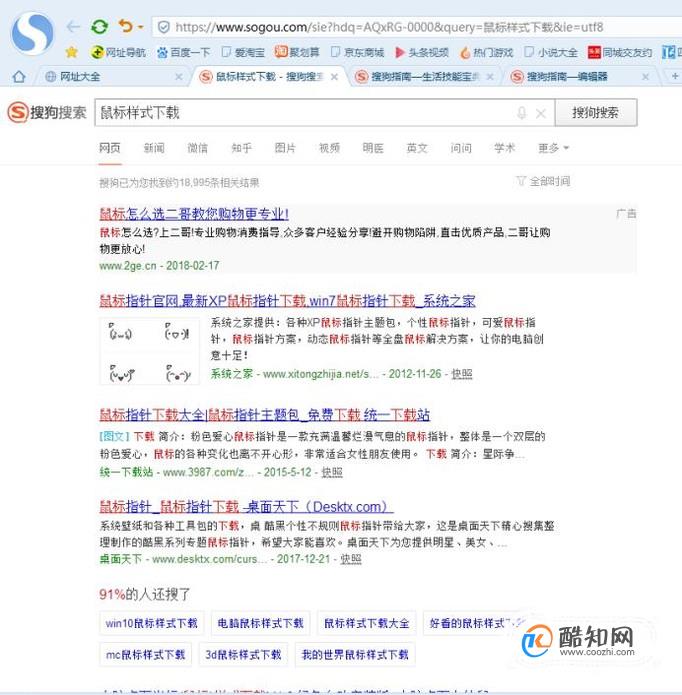Switch to 网址大全 tab
The image size is (682, 695).
(111, 77)
